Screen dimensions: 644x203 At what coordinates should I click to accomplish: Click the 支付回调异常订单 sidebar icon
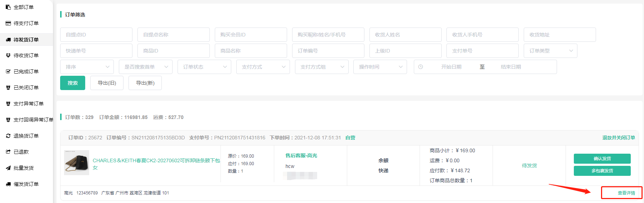(x=8, y=120)
